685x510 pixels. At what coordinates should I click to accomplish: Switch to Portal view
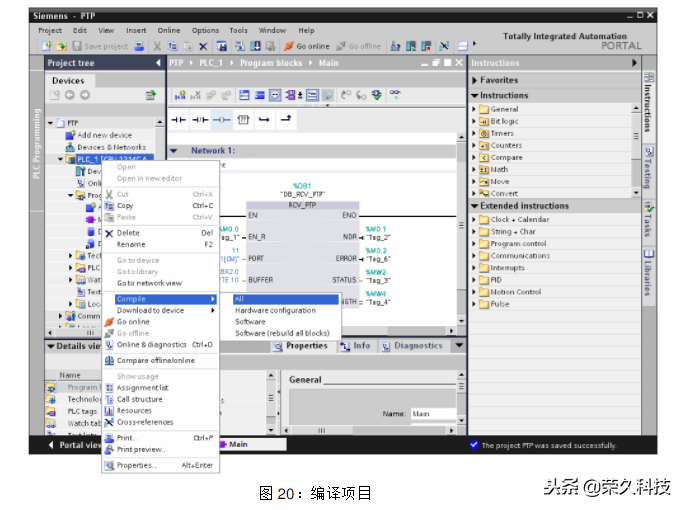pyautogui.click(x=74, y=445)
